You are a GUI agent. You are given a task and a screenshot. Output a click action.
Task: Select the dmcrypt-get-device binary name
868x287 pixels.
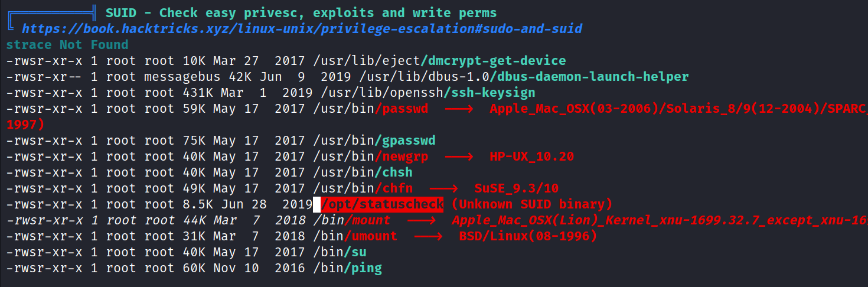495,60
